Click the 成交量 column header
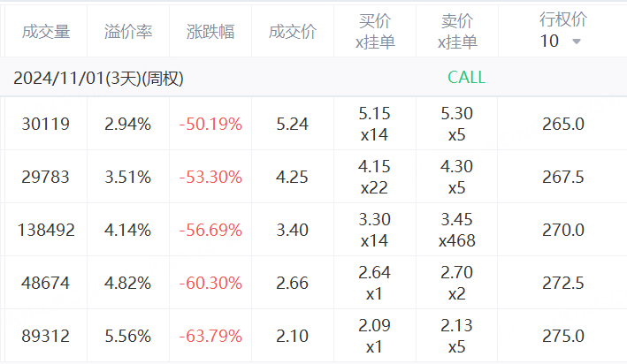Viewport: 627px width, 364px height. (45, 32)
